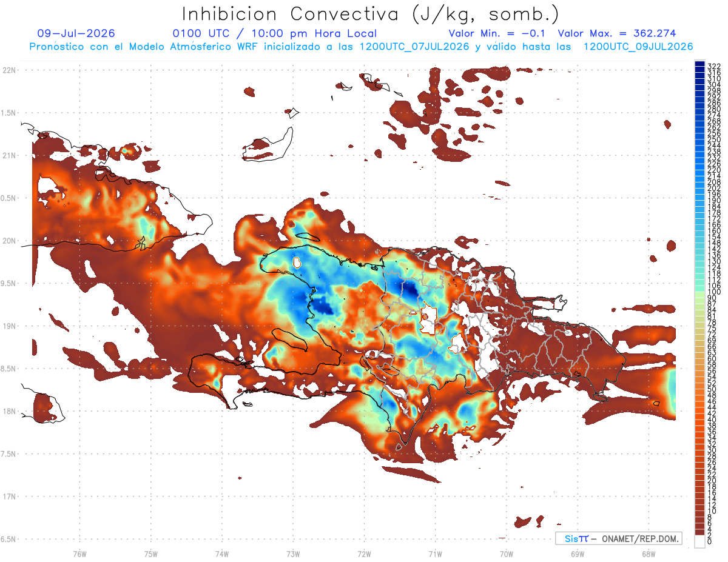Click the colorbar value "202"
728x562 pixels.
[x=714, y=188]
